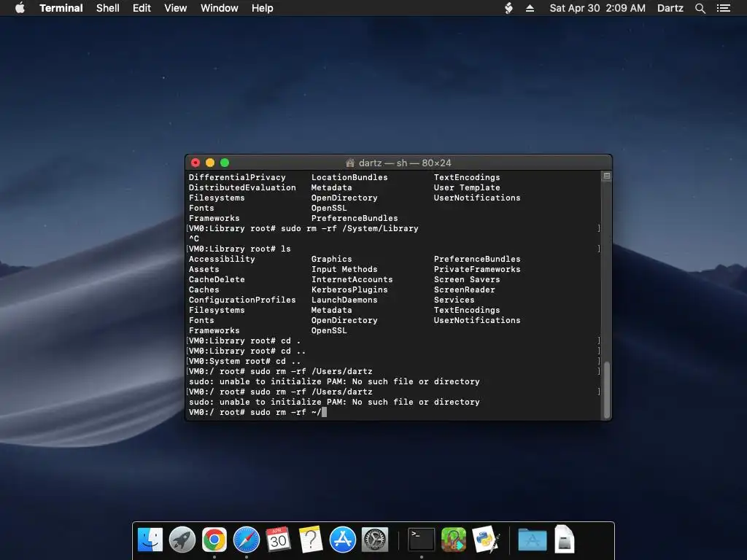Open the green game-block app in Dock

[454, 540]
